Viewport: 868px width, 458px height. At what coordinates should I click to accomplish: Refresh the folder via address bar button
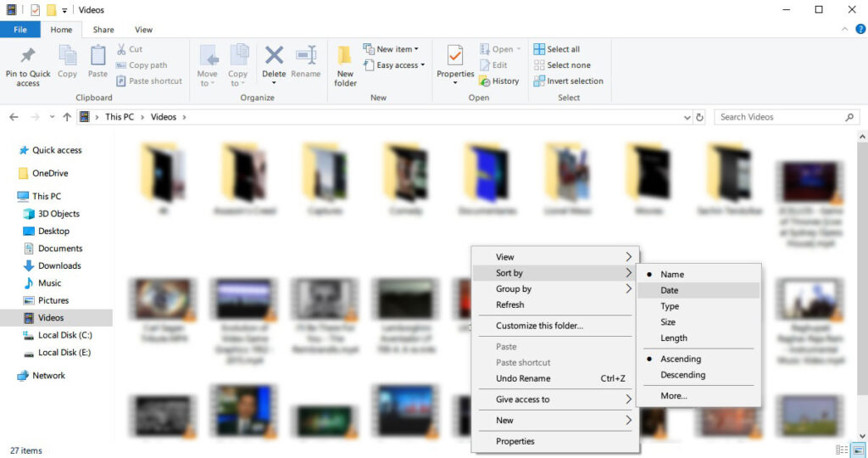tap(699, 117)
